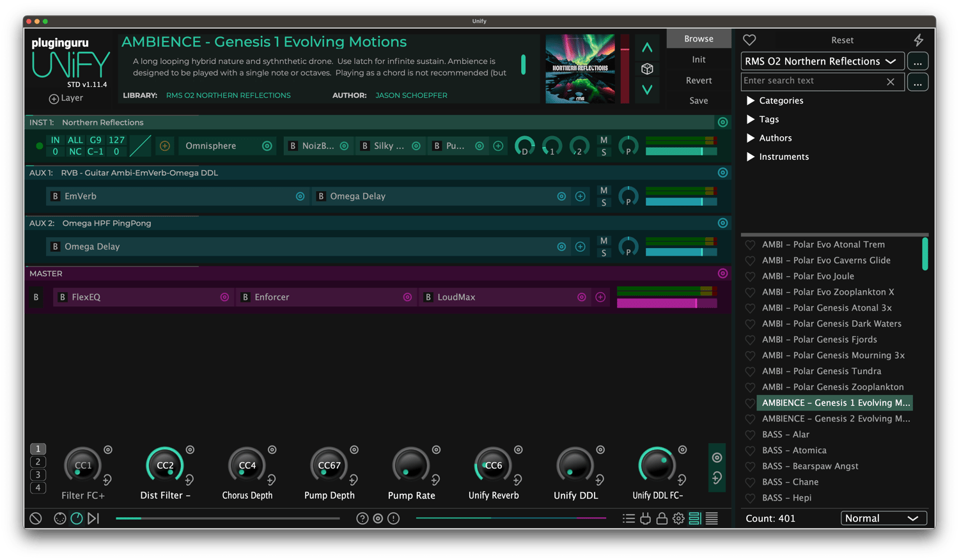
Task: Expand the Categories filter
Action: [751, 101]
